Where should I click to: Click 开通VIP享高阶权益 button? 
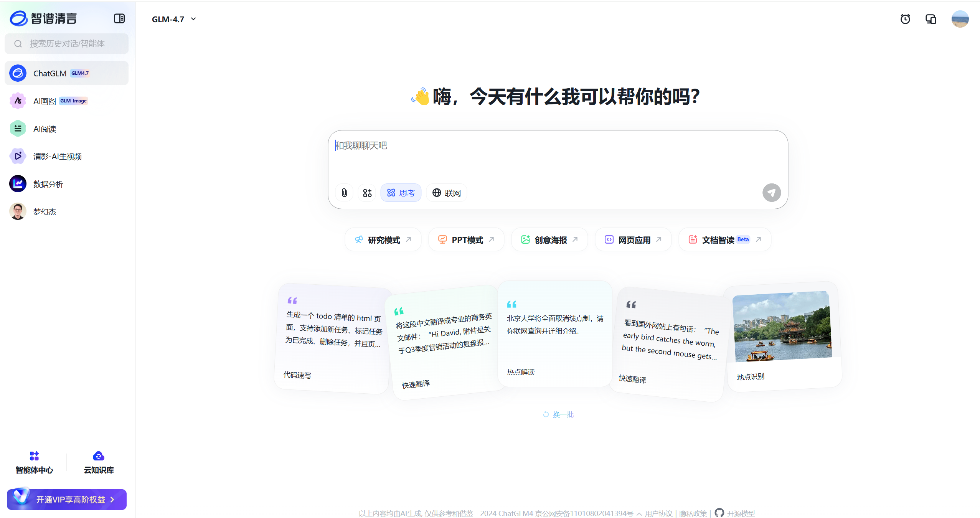[66, 499]
